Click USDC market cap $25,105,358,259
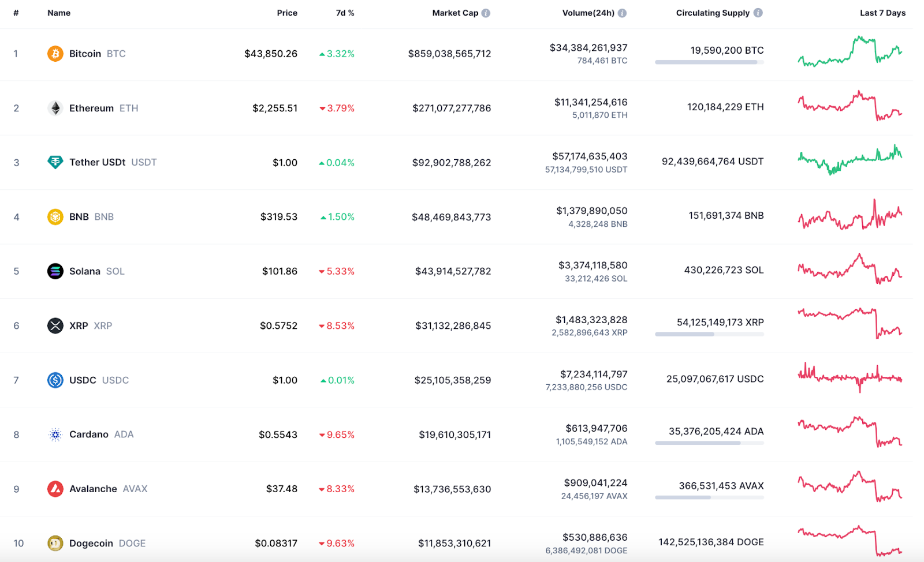 point(453,380)
